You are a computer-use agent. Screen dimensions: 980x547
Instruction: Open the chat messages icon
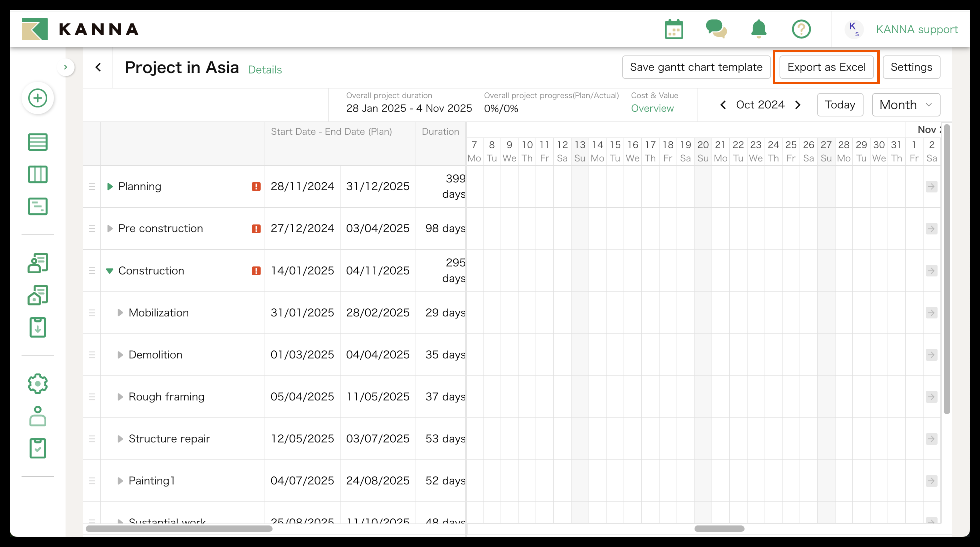pyautogui.click(x=716, y=29)
